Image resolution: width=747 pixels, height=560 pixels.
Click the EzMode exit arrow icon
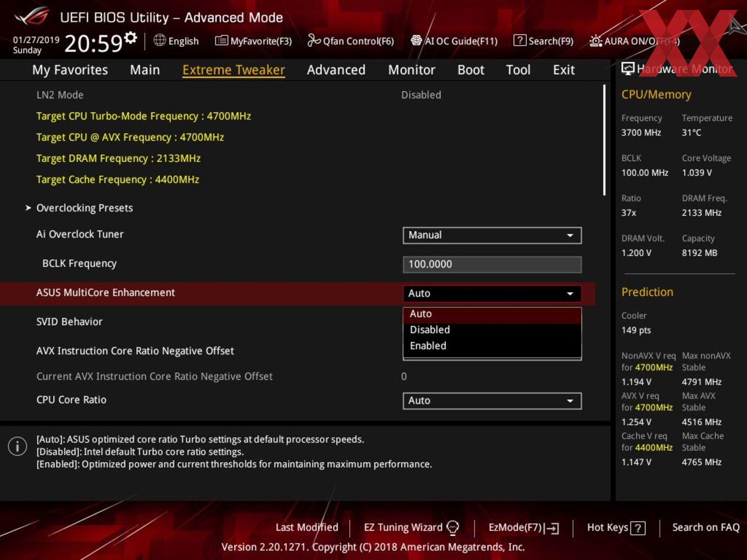551,528
